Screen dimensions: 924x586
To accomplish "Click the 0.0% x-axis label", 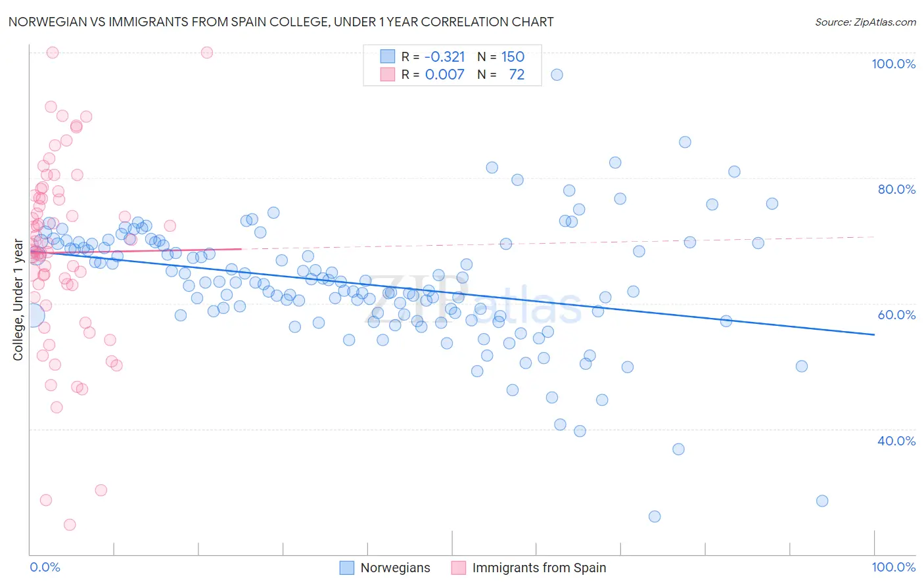I will point(45,567).
